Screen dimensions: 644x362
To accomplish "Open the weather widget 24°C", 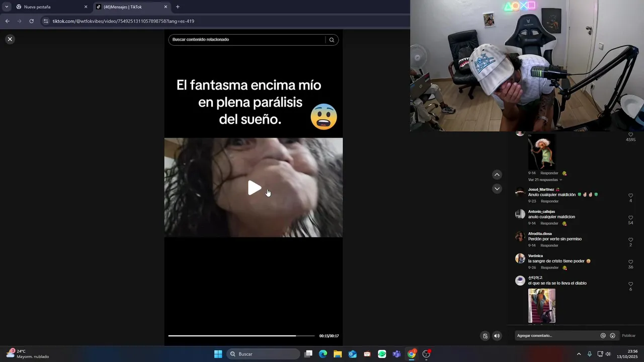I will (28, 354).
